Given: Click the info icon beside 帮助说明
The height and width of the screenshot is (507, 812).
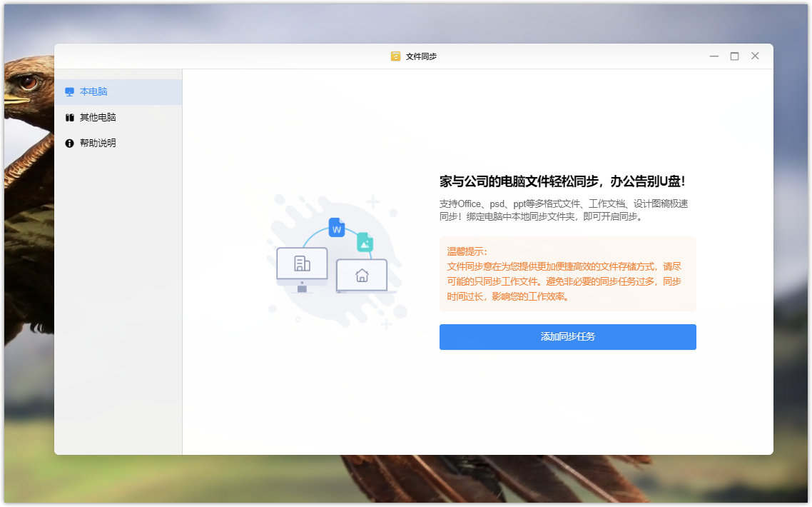Looking at the screenshot, I should [69, 144].
